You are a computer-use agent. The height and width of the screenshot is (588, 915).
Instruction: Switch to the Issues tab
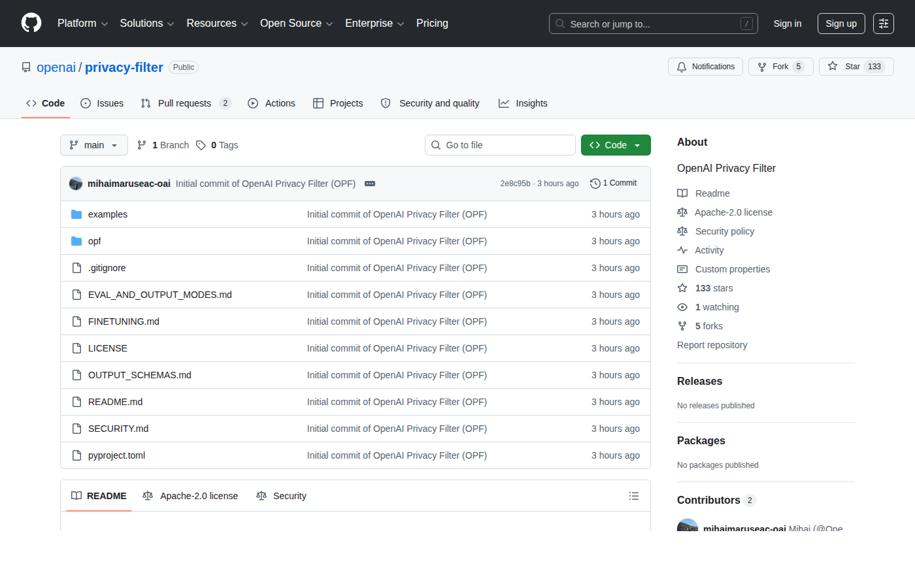pos(102,103)
